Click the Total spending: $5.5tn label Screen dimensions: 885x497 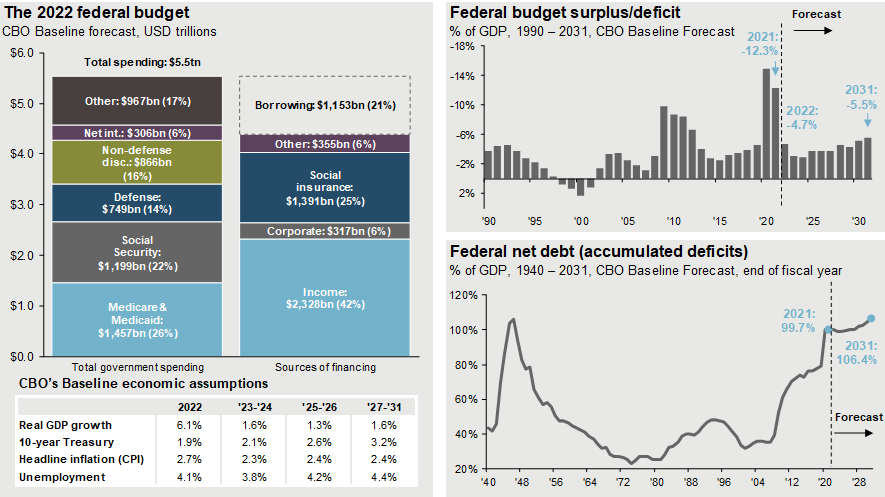point(138,62)
